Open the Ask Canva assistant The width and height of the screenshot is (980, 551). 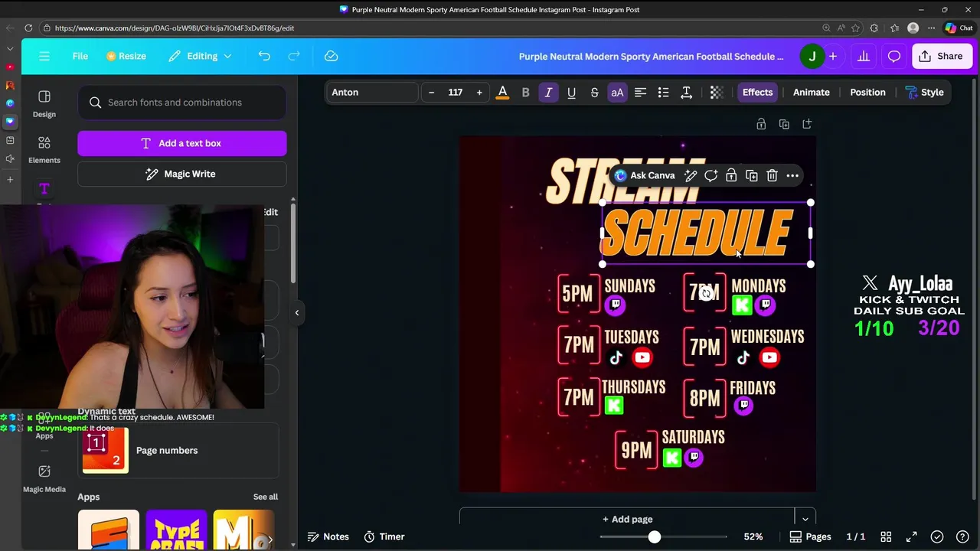[x=645, y=175]
